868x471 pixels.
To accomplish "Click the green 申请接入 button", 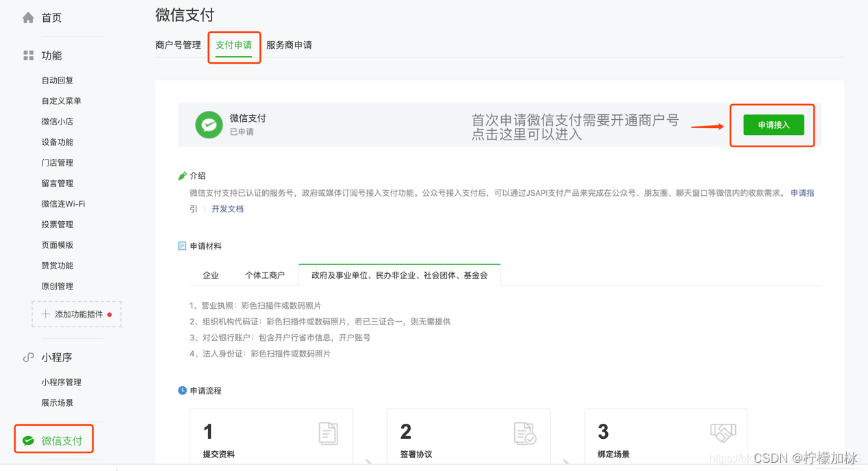I will tap(774, 125).
